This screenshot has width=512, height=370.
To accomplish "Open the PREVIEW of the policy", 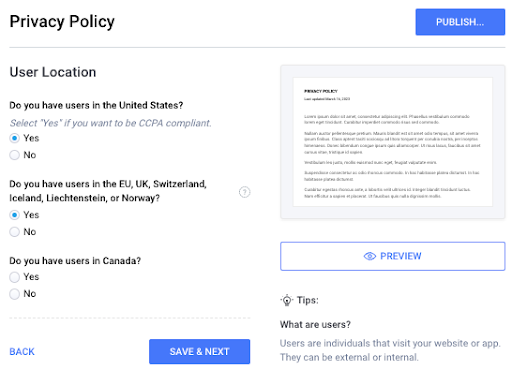I will pos(392,256).
